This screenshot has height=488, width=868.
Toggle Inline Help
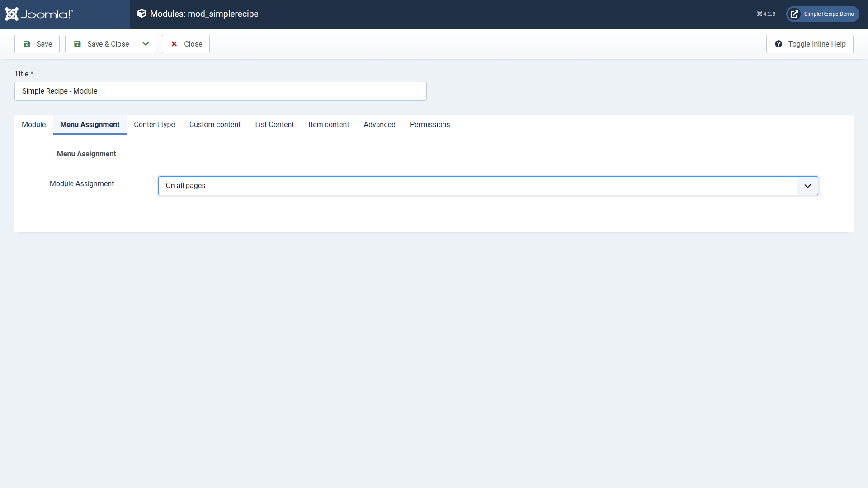point(810,44)
